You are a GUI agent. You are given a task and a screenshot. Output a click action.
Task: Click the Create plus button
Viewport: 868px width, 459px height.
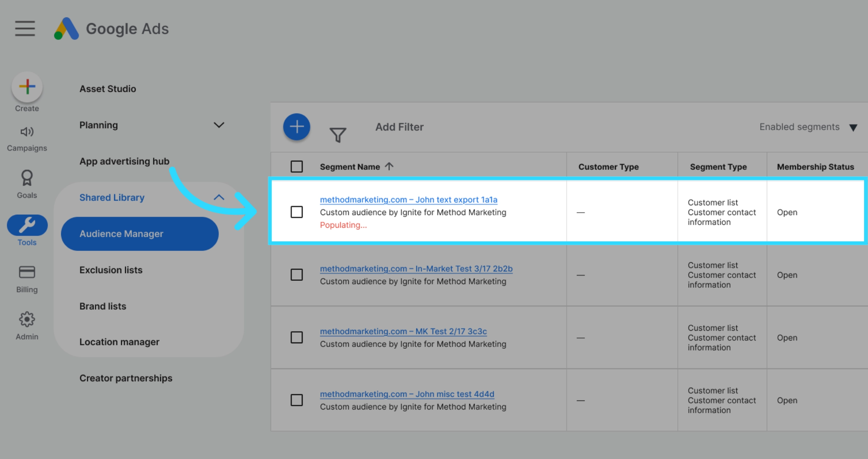tap(27, 87)
